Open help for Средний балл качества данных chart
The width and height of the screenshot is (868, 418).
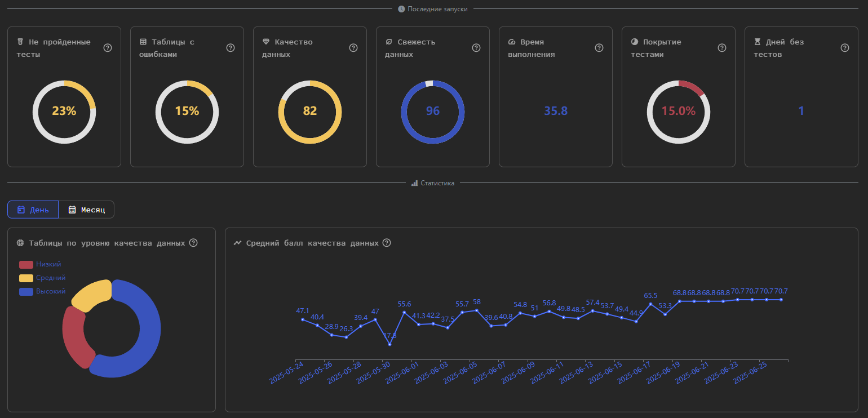click(x=387, y=243)
